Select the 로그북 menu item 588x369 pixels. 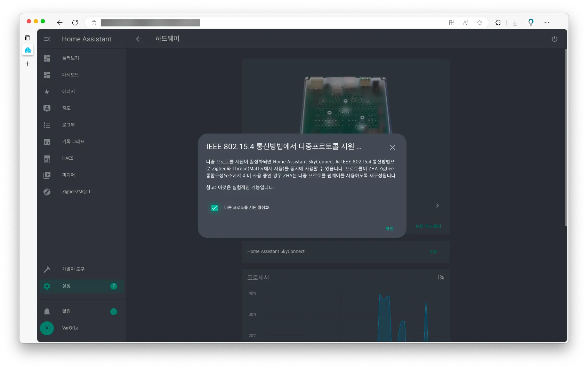(x=82, y=125)
